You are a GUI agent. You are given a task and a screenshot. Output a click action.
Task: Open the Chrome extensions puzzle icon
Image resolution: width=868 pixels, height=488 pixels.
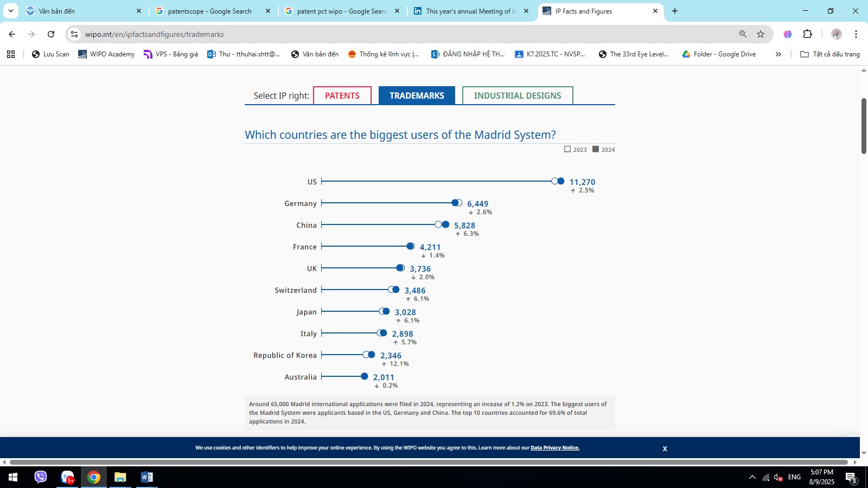(x=807, y=34)
